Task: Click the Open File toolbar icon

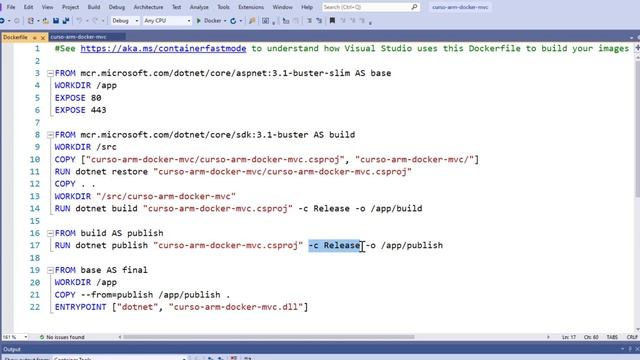Action: pos(45,21)
